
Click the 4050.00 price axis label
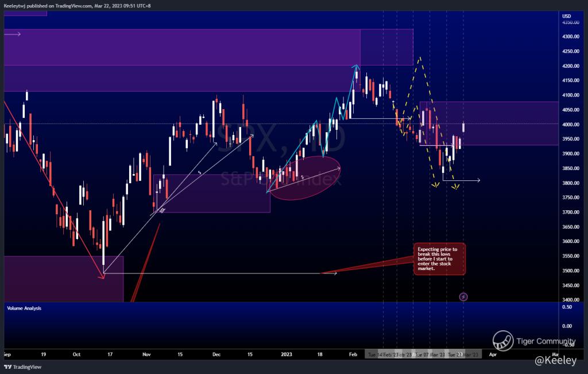[570, 110]
